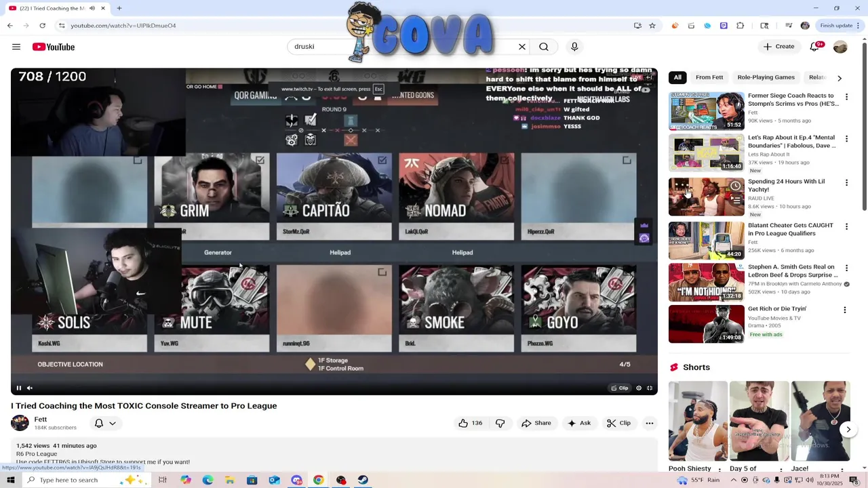Start voice search with the microphone

tap(574, 47)
